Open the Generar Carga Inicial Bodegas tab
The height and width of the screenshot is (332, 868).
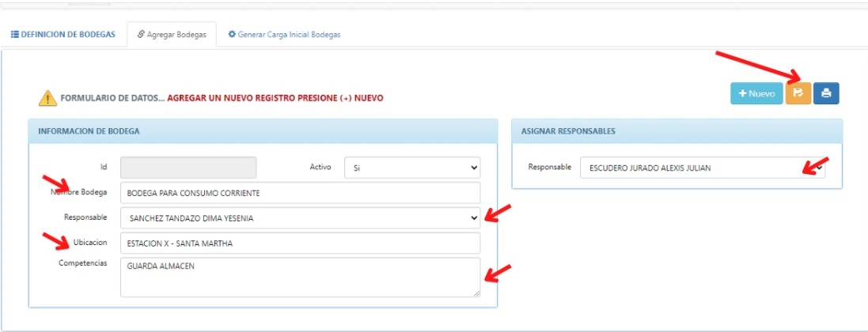[285, 34]
